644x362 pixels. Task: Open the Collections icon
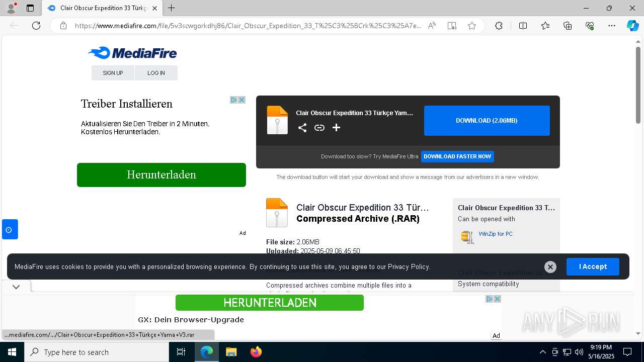568,26
